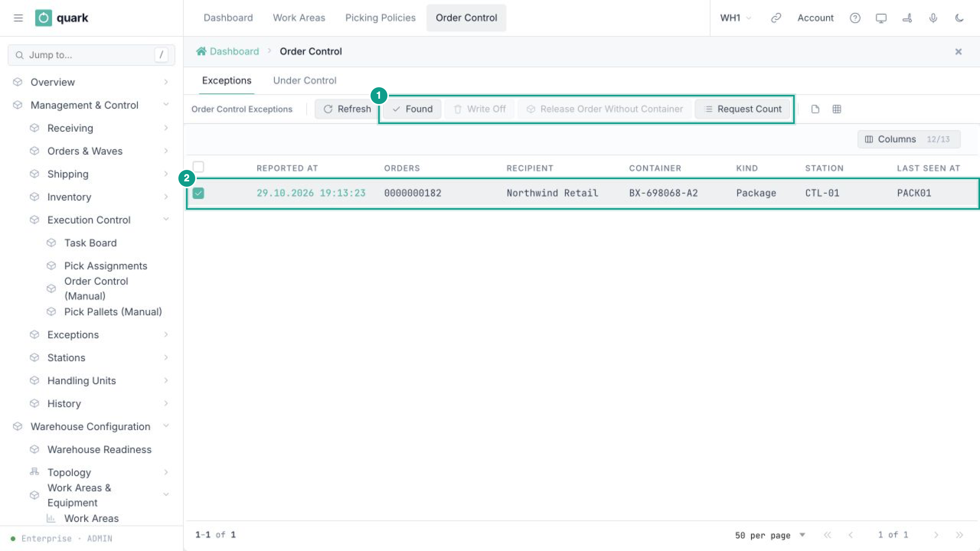Click the link chain icon in header
The image size is (980, 551).
776,18
